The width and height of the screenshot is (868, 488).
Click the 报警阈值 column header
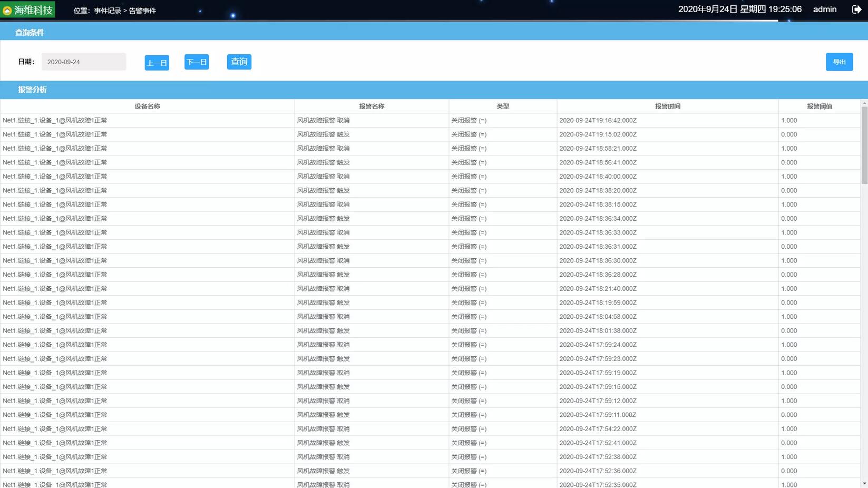pos(819,106)
